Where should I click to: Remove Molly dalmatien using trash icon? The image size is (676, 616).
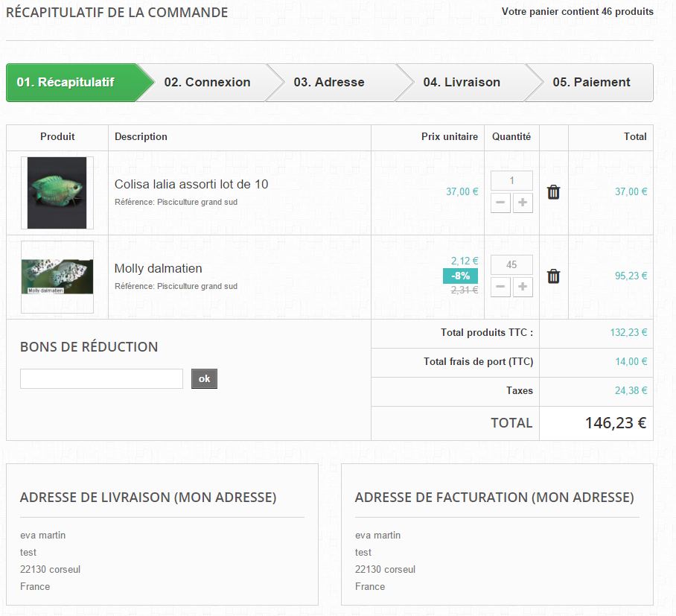(554, 276)
